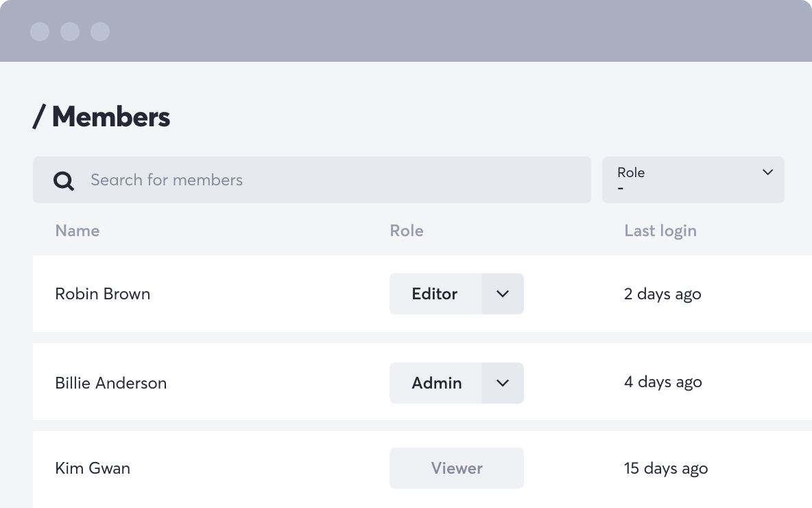This screenshot has width=812, height=508.
Task: Select the Kim Gwan name
Action: click(x=93, y=468)
